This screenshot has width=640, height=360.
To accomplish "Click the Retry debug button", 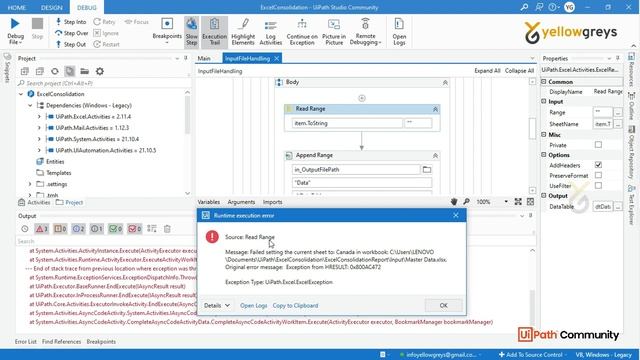I will coord(104,22).
